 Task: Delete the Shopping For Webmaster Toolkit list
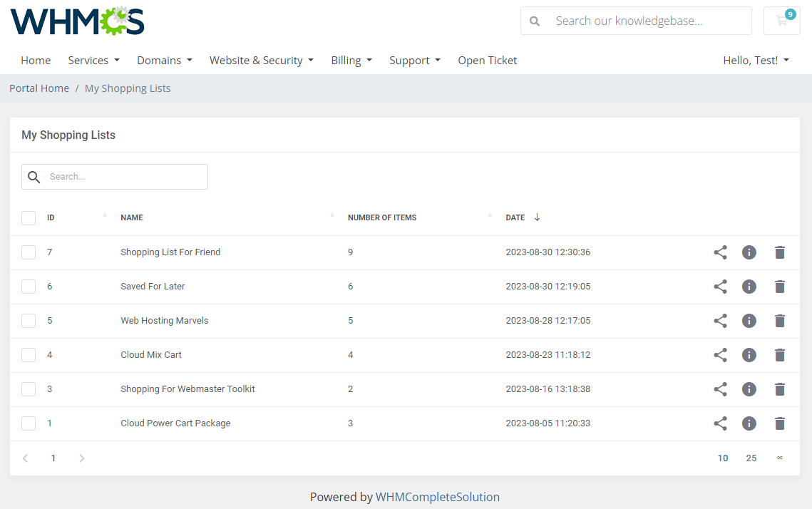(779, 389)
